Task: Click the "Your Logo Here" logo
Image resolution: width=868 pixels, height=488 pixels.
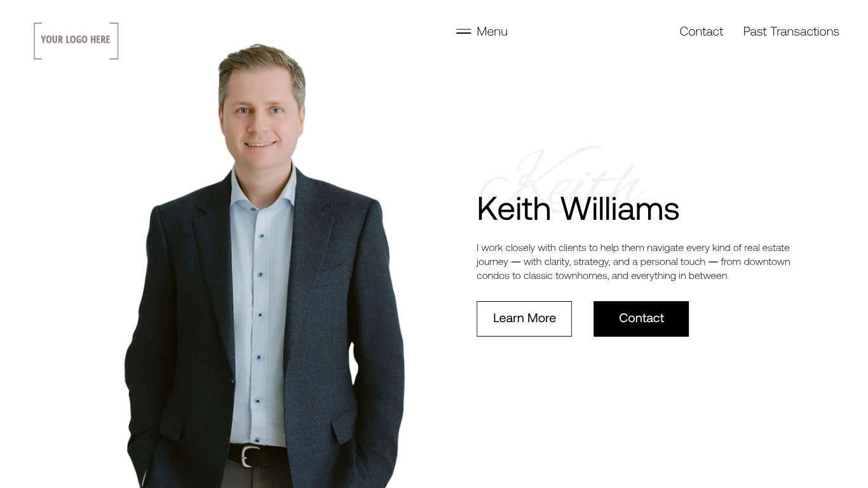Action: tap(76, 41)
